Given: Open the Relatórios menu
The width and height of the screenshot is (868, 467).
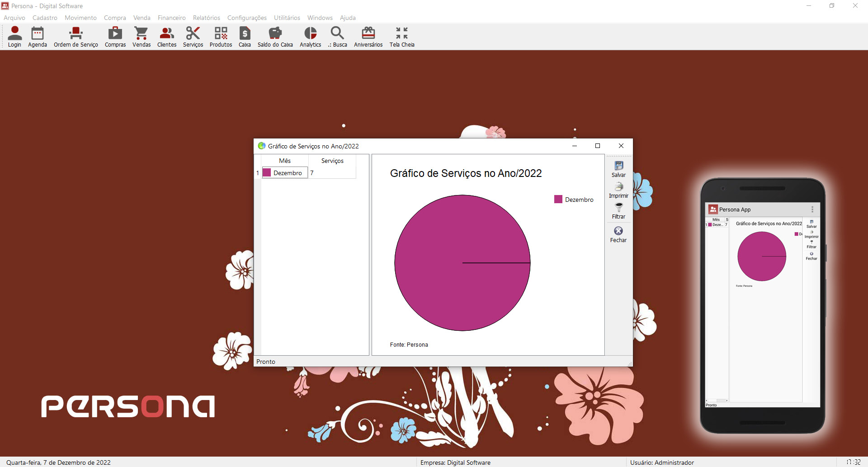Looking at the screenshot, I should 207,18.
